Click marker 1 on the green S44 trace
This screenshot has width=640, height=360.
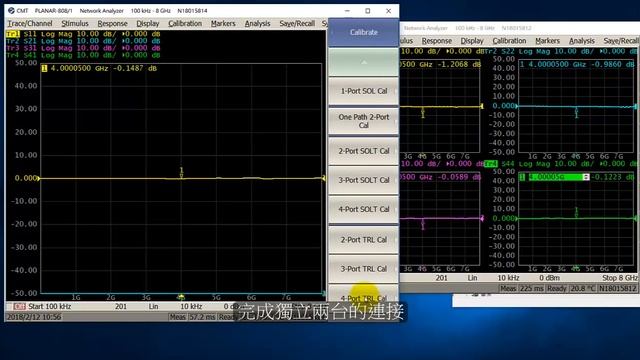pyautogui.click(x=576, y=212)
